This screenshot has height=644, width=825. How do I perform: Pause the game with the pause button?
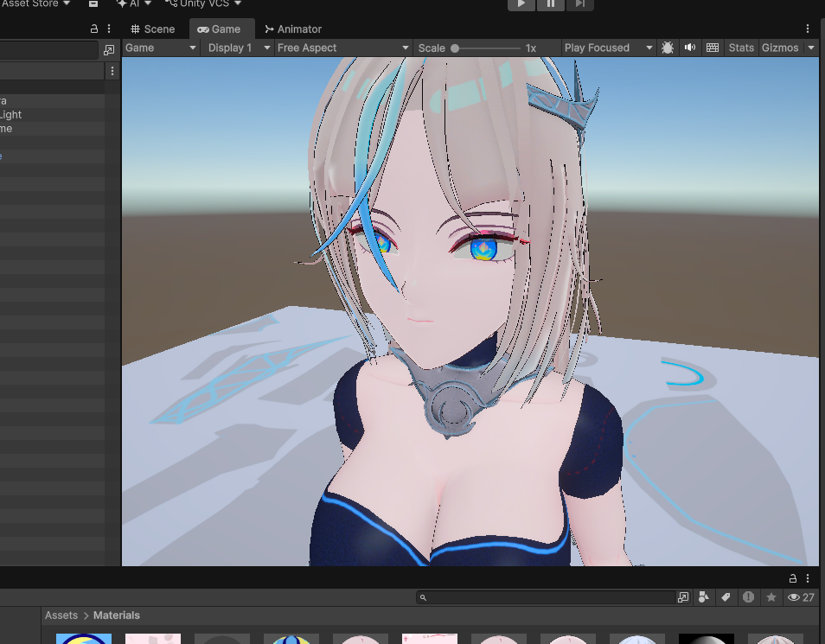[x=550, y=4]
